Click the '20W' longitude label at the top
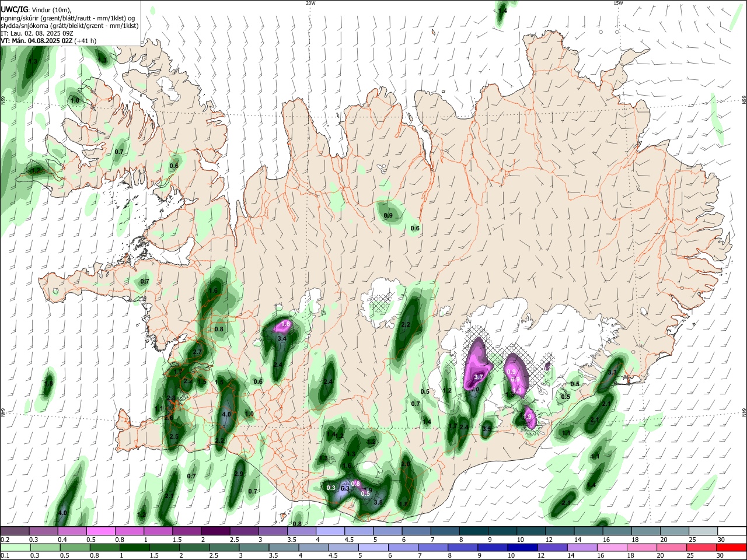This screenshot has height=560, width=747. pos(310,3)
